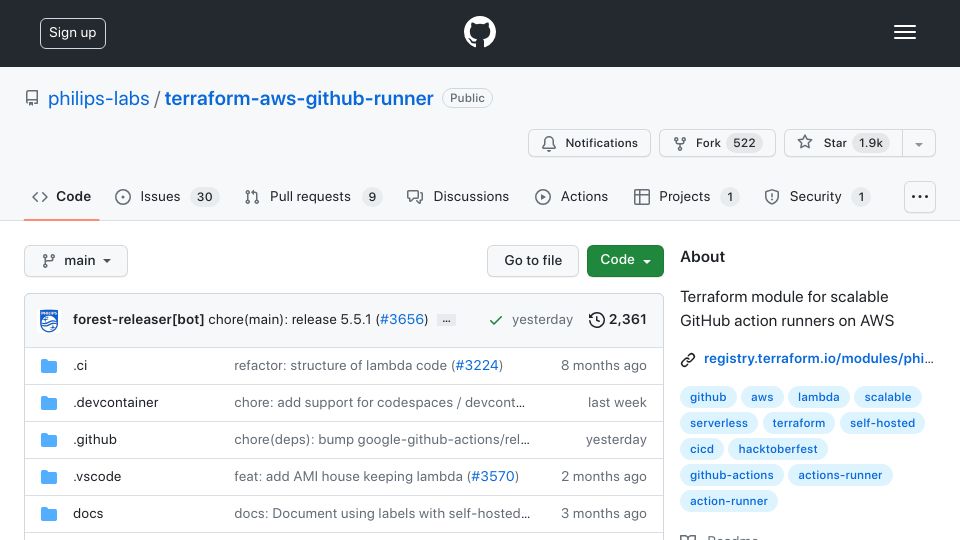960x540 pixels.
Task: Open the #3224 pull request link
Action: pyautogui.click(x=477, y=366)
